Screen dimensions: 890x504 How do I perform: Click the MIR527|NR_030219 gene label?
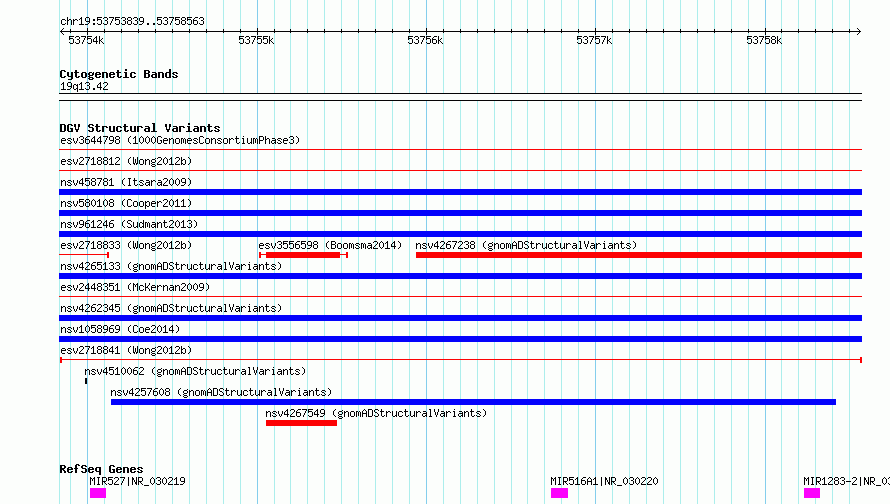click(x=137, y=481)
